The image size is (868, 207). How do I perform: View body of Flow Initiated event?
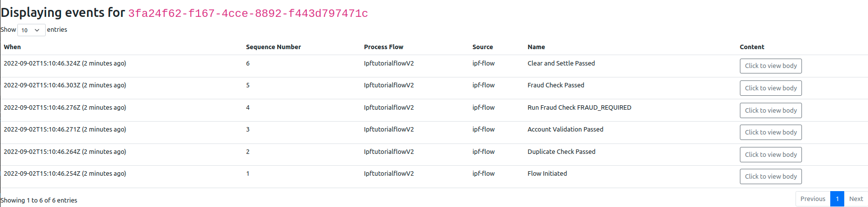(770, 177)
